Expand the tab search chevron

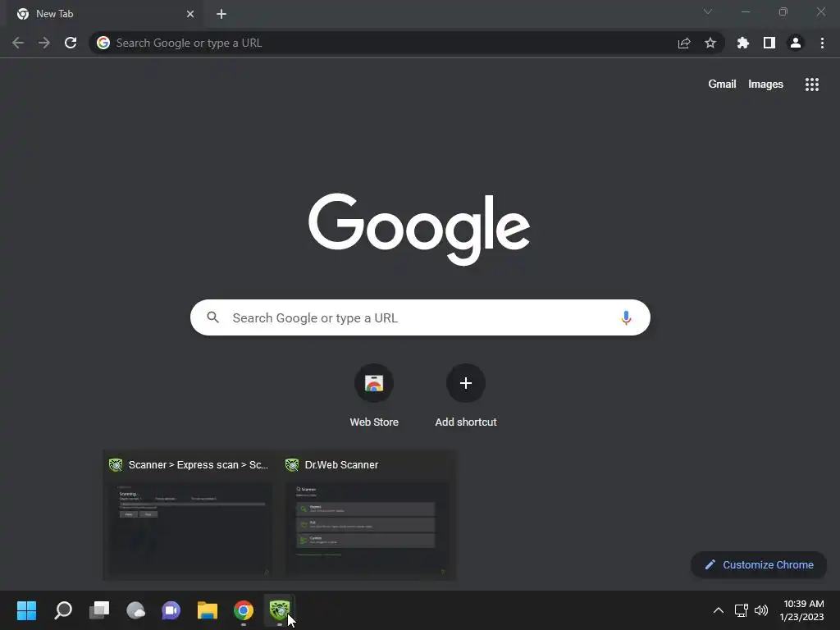pos(708,11)
